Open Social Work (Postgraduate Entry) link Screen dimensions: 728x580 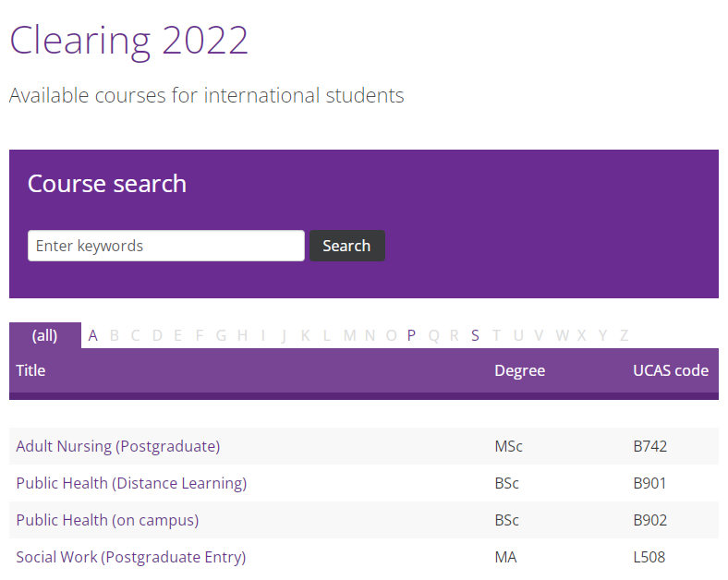tap(131, 557)
